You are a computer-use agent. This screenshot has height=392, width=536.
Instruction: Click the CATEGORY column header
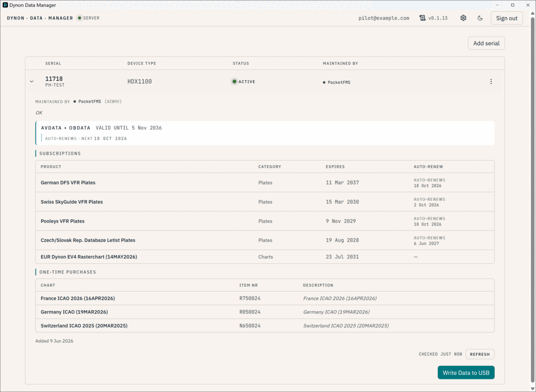[270, 167]
